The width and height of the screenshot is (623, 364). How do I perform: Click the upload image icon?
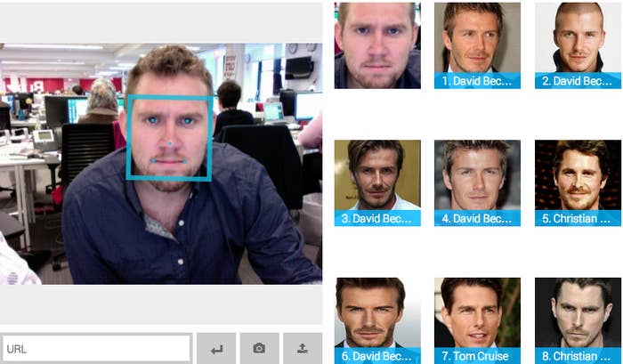(303, 349)
